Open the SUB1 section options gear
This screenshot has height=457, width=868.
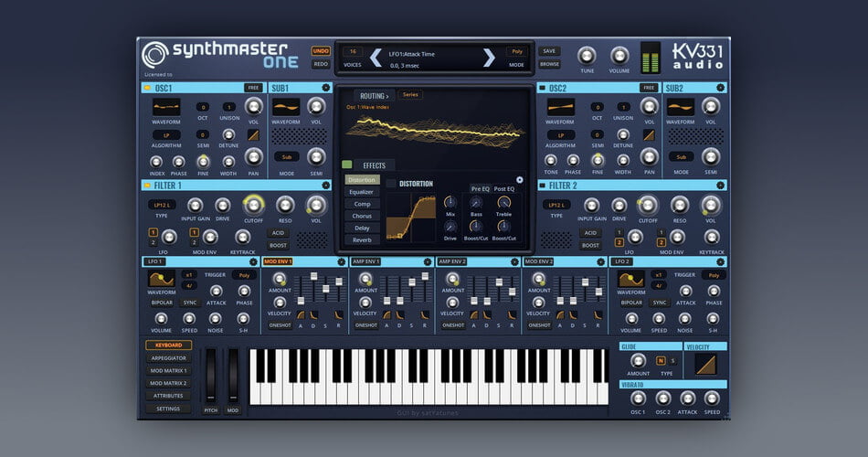(325, 88)
